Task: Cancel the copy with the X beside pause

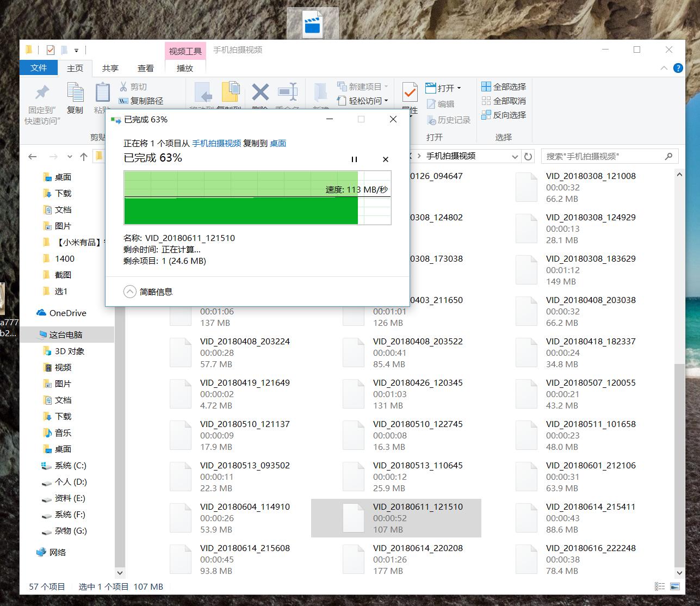Action: click(386, 159)
